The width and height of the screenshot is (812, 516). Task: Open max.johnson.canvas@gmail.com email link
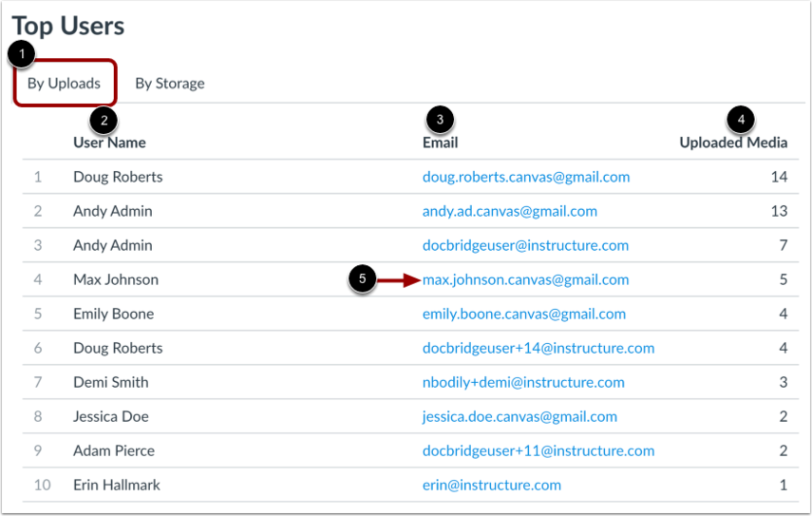(525, 279)
